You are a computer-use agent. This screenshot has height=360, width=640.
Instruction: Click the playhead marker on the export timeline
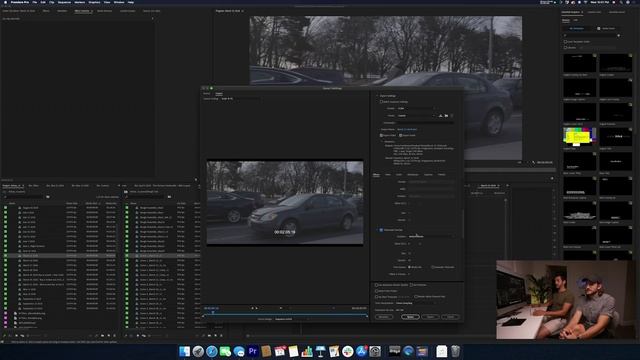213,313
